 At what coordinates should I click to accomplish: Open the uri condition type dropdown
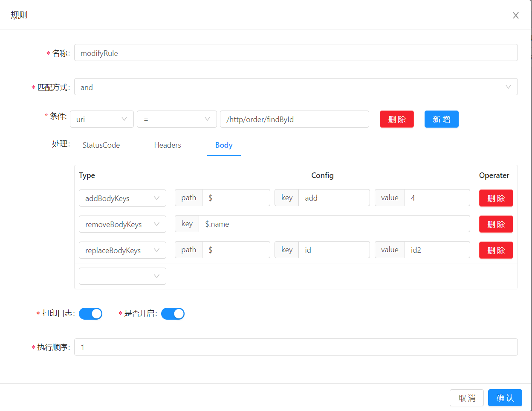click(101, 119)
